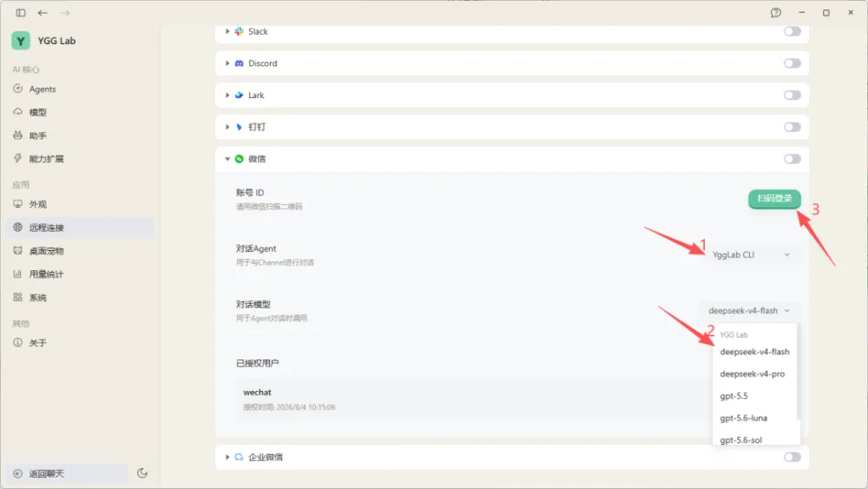Expand the Slack section arrow
868x489 pixels.
pyautogui.click(x=227, y=31)
